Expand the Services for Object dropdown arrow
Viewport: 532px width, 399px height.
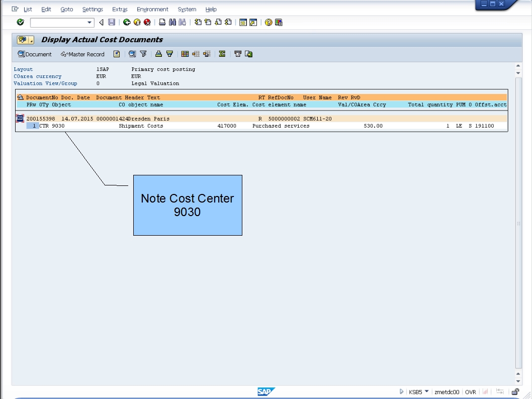click(x=31, y=40)
